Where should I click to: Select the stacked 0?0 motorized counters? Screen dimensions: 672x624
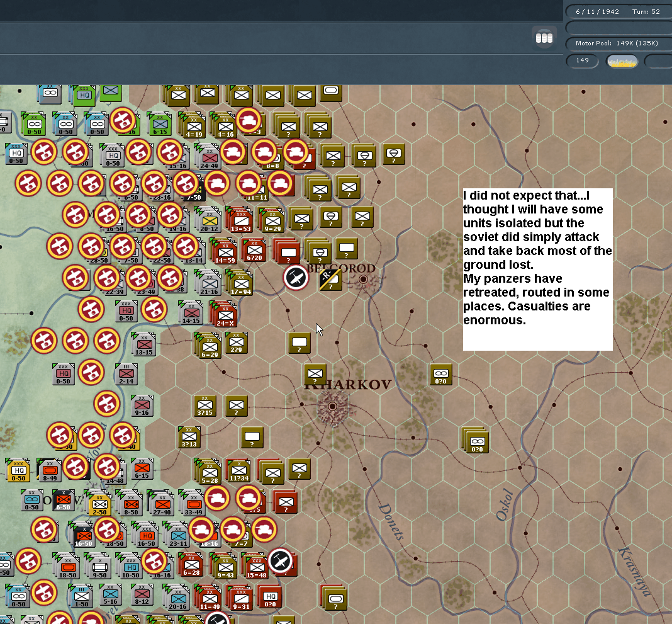[x=476, y=440]
